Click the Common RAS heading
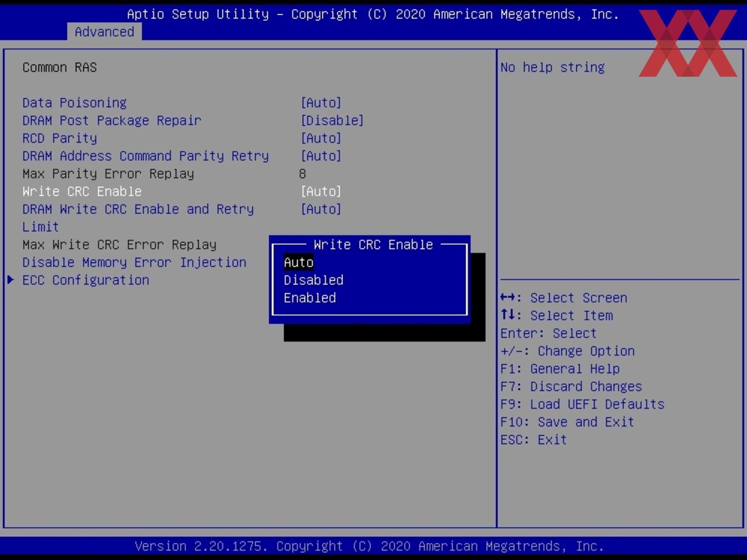Screen dimensions: 747x560 coord(59,67)
